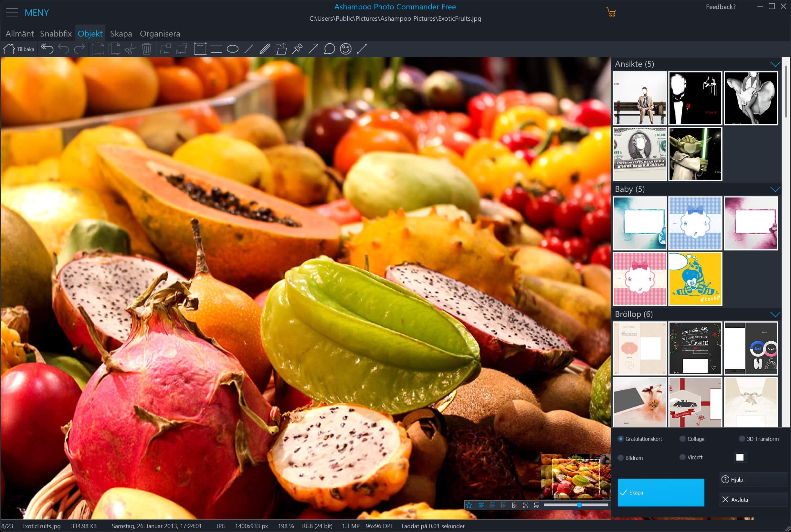Select the 3D Transform option
Viewport: 791px width, 532px height.
[742, 439]
